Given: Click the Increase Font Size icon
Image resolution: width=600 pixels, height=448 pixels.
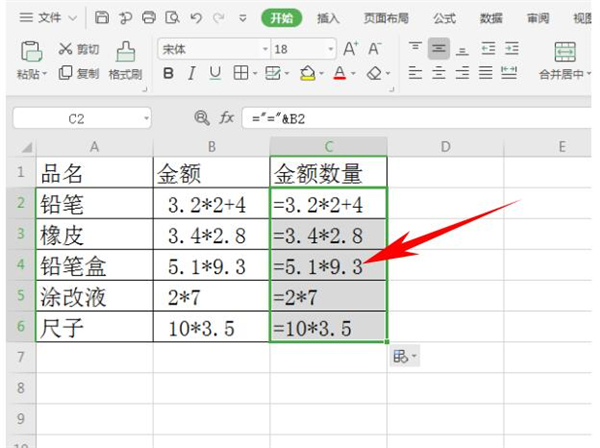Looking at the screenshot, I should click(350, 49).
